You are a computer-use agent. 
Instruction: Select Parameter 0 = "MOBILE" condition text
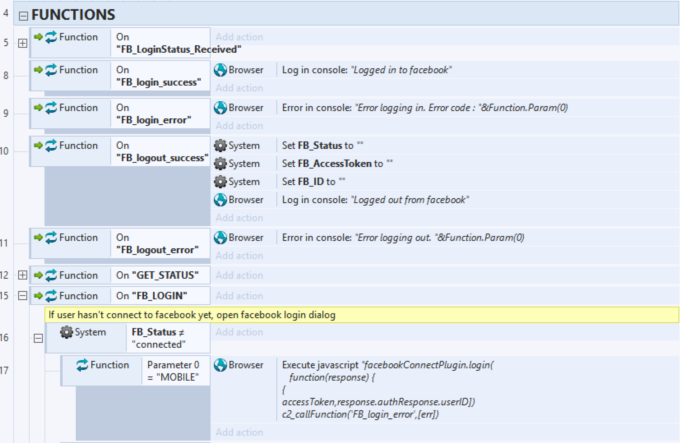[x=173, y=371]
